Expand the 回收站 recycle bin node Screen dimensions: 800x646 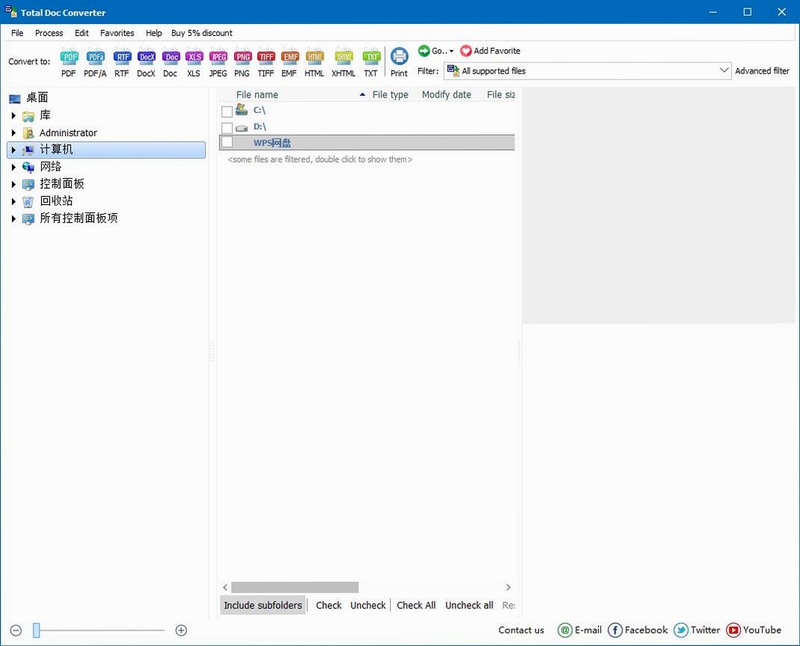click(14, 202)
